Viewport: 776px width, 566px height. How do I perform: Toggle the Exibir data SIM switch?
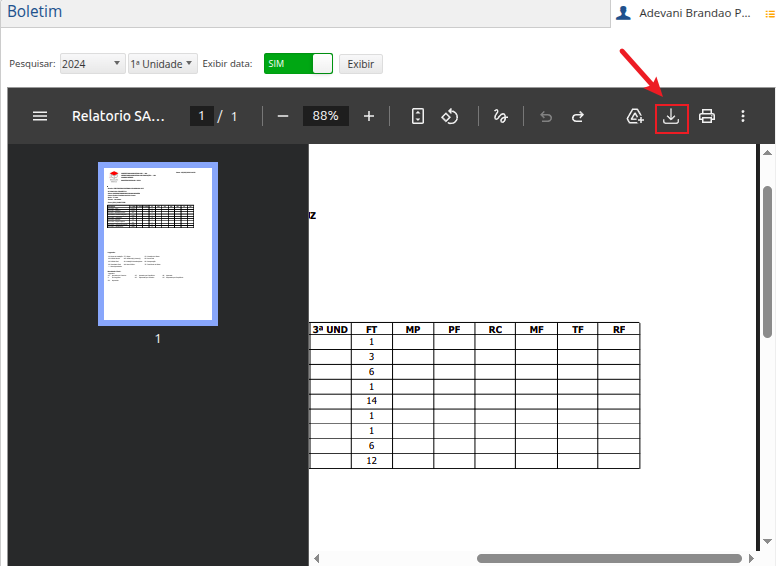click(x=298, y=64)
